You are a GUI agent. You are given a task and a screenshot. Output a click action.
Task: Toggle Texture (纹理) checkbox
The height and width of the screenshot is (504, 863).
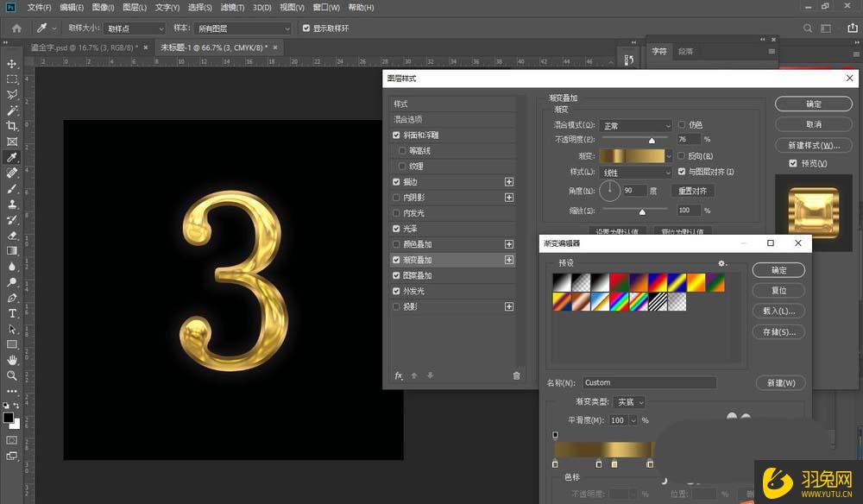click(x=402, y=166)
